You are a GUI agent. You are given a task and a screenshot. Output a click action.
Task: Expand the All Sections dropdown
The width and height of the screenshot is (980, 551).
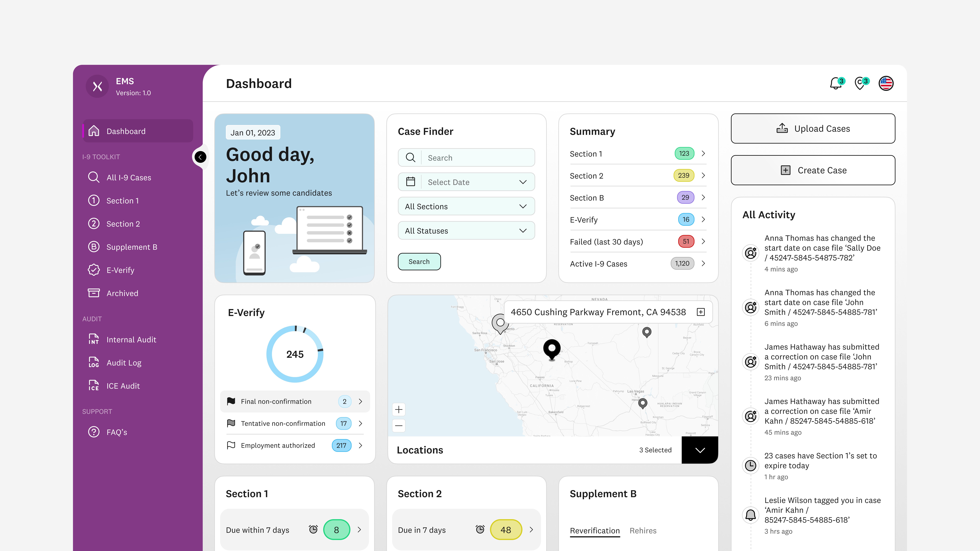click(x=466, y=206)
